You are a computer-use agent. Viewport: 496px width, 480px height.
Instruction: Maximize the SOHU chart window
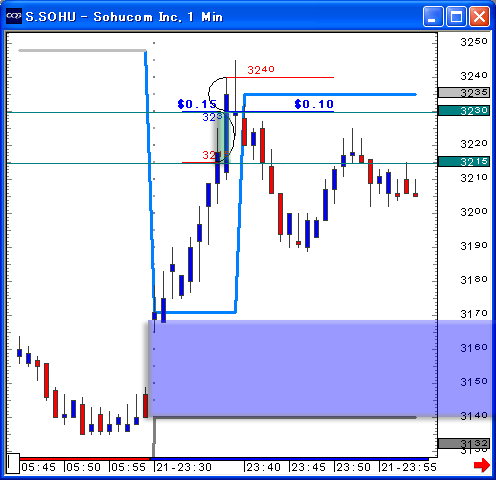pyautogui.click(x=456, y=16)
